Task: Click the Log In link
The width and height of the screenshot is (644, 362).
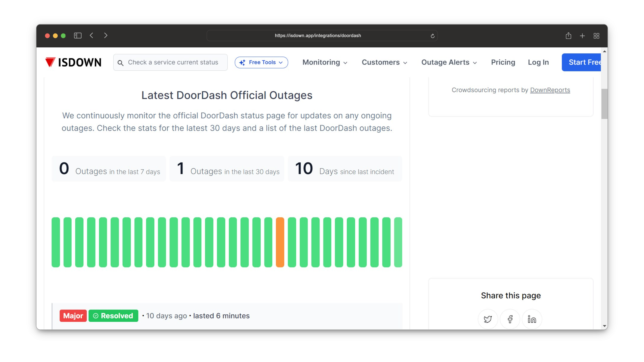Action: point(538,62)
